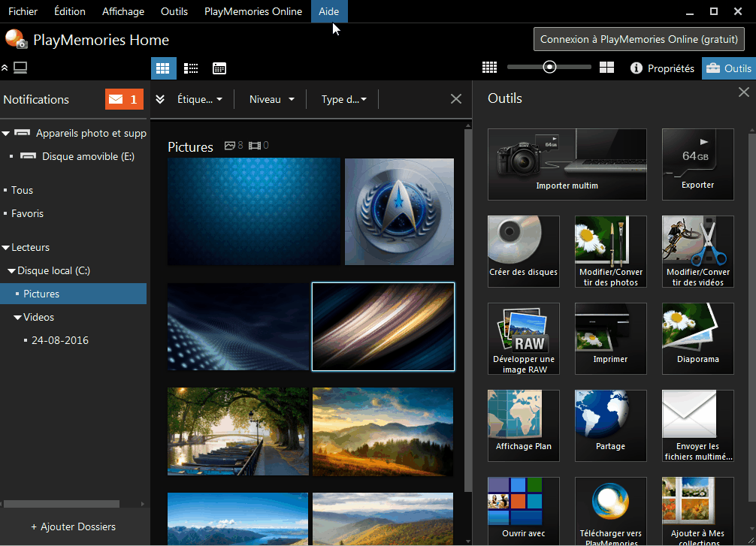
Task: Open the Outils menu
Action: 174,11
